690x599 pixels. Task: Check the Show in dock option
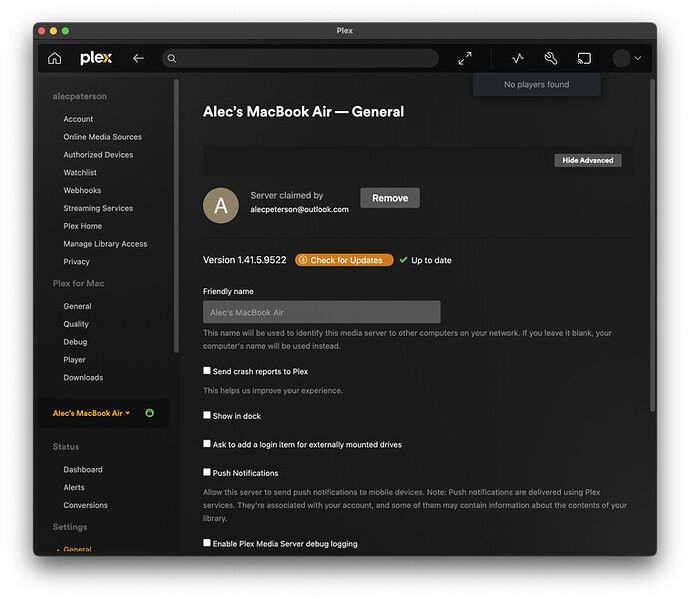pos(207,415)
